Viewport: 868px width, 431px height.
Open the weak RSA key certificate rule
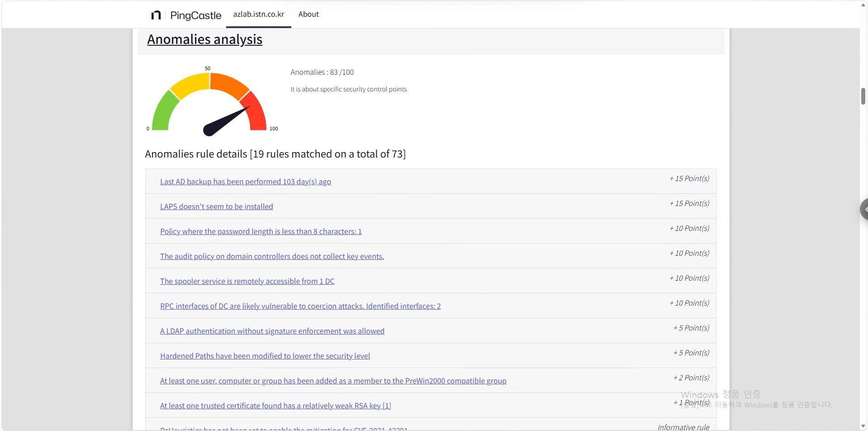click(275, 406)
